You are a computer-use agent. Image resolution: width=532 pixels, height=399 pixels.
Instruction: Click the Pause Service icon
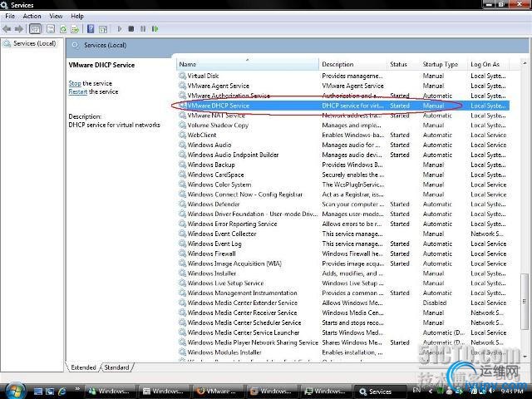pyautogui.click(x=143, y=29)
